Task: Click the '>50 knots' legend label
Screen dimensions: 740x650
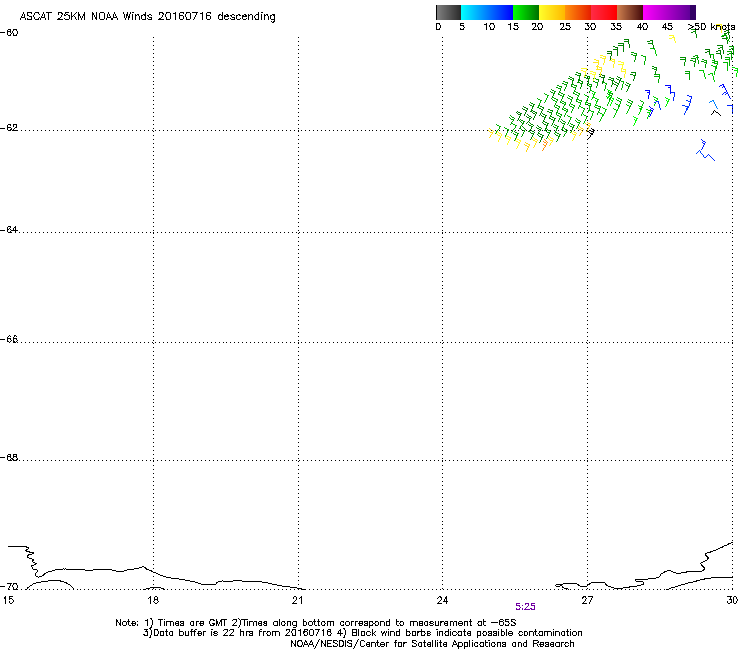Action: tap(712, 27)
